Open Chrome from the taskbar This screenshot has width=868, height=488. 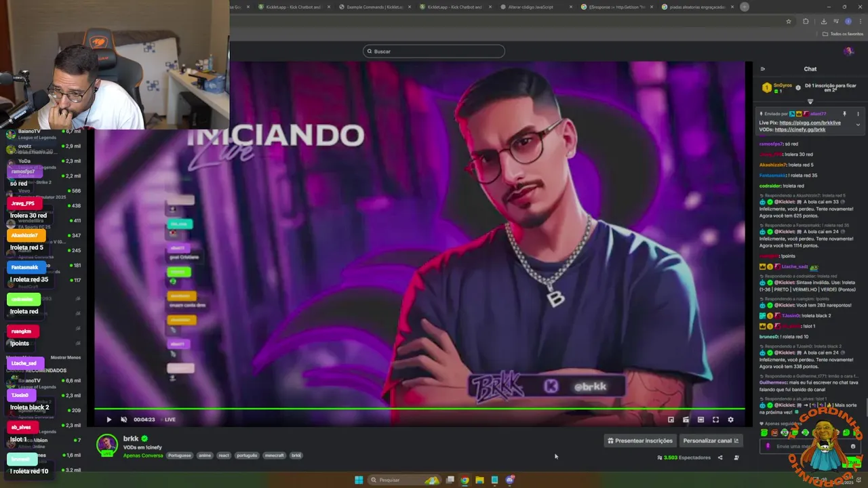[x=465, y=480]
